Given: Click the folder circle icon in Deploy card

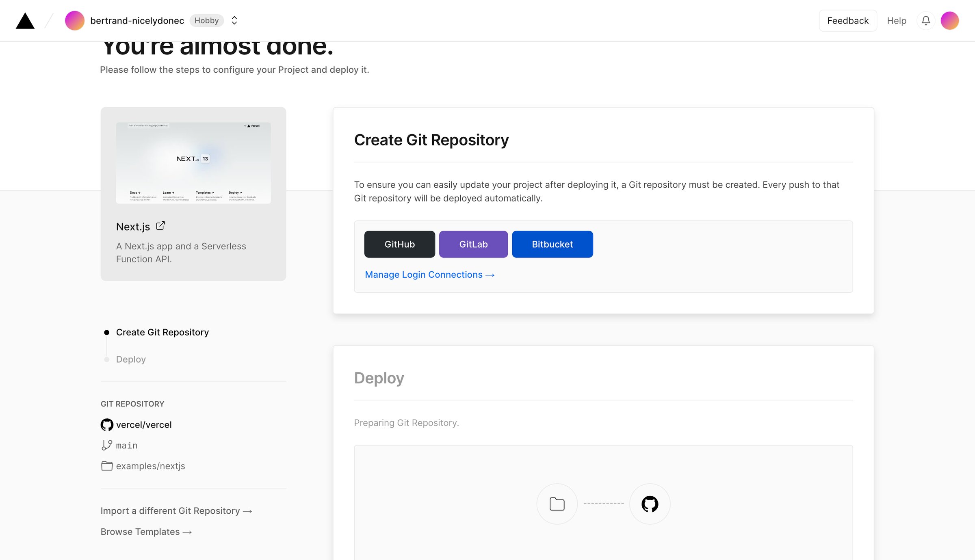Looking at the screenshot, I should 557,504.
